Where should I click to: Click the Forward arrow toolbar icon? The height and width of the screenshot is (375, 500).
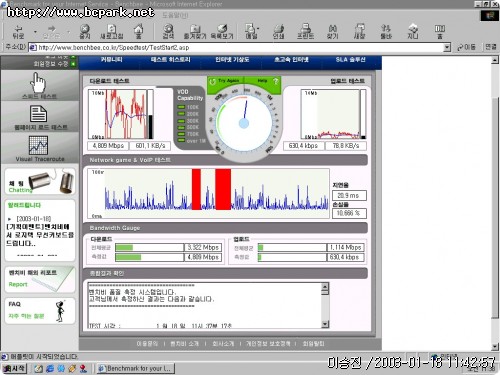pos(51,31)
